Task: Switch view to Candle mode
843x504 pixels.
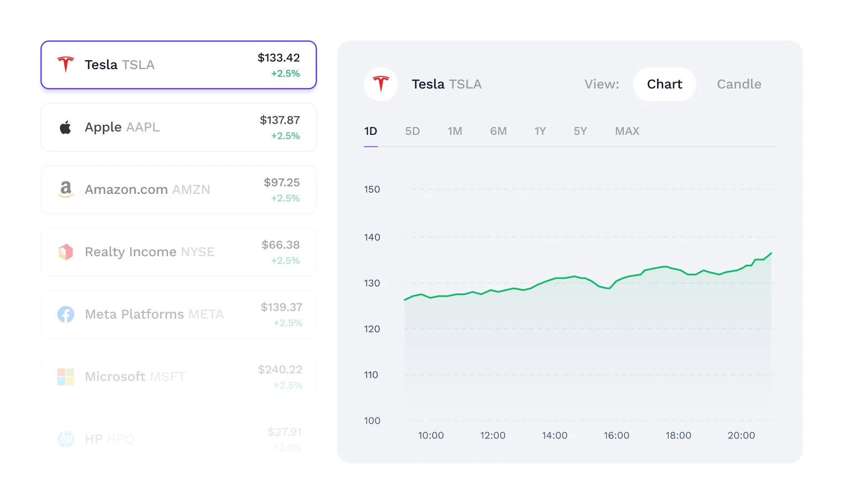Action: point(738,84)
